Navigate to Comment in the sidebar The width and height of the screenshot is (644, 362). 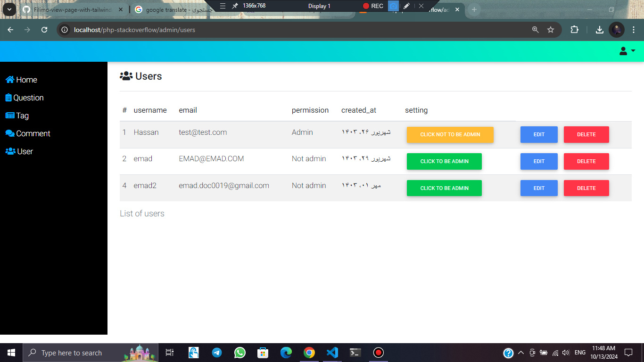(28, 133)
